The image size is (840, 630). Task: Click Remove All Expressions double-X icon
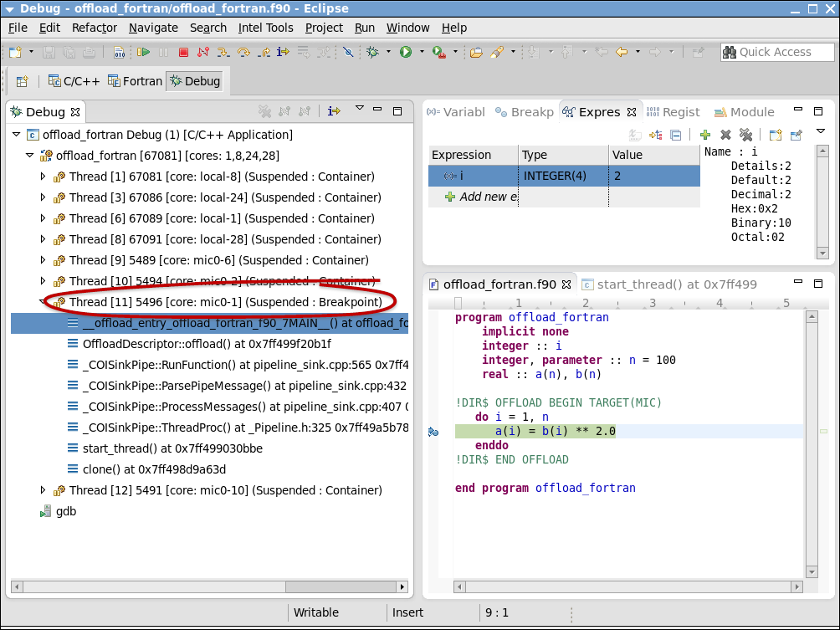click(745, 135)
